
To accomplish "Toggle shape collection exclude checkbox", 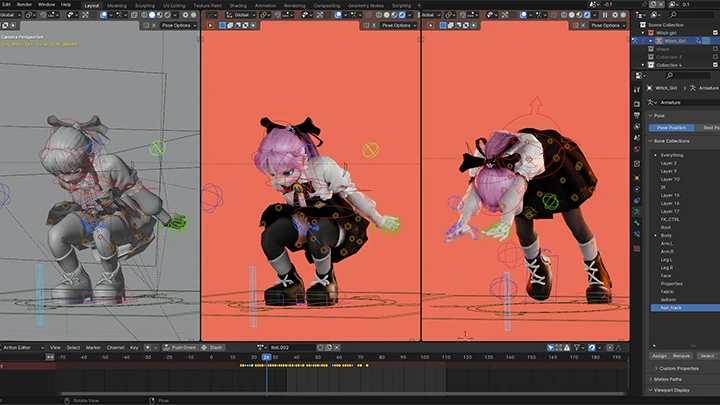I will tap(715, 49).
